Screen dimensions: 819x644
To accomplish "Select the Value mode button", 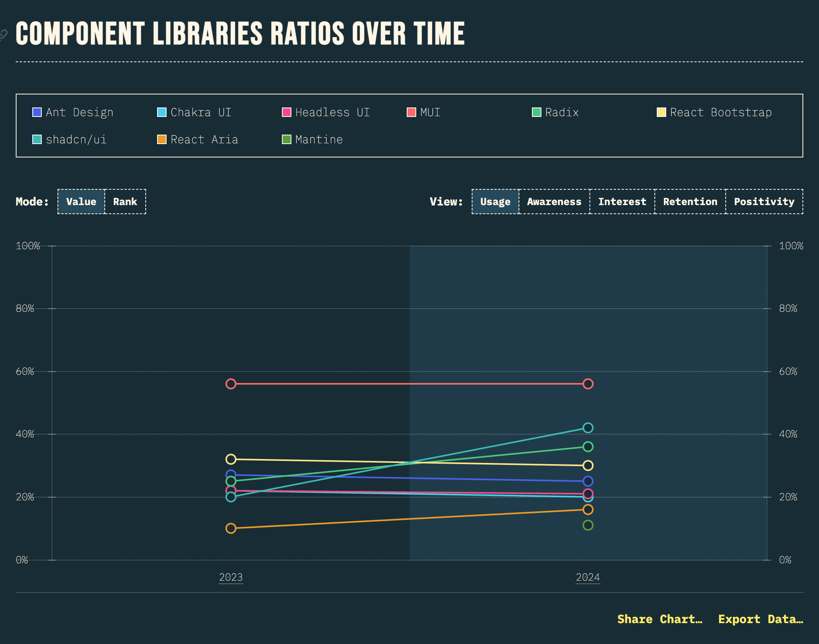I will click(x=81, y=202).
